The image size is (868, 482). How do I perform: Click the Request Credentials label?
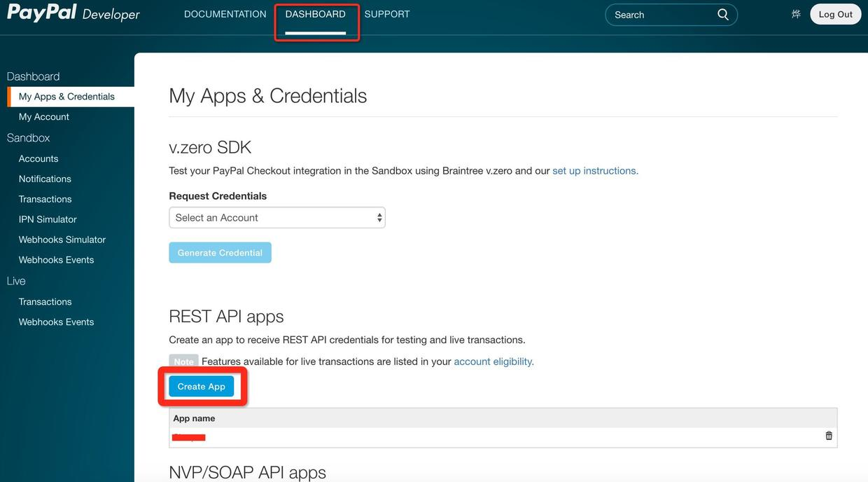[218, 196]
